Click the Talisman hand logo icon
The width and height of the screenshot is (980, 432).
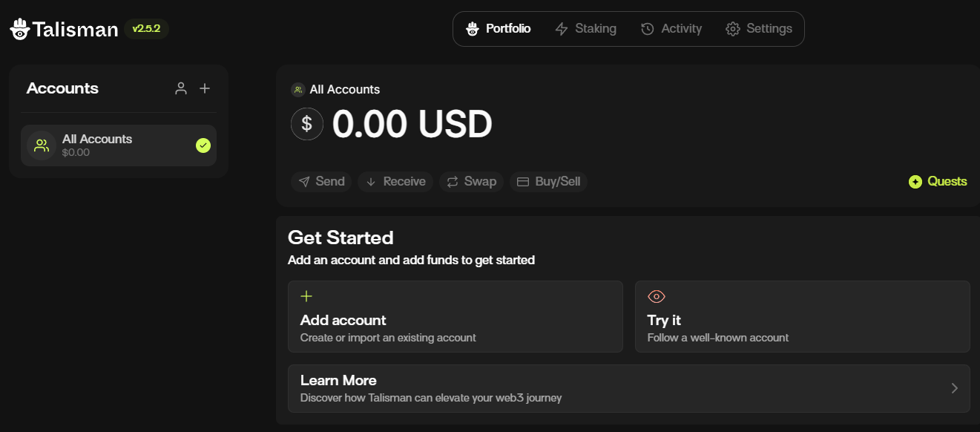[x=20, y=29]
